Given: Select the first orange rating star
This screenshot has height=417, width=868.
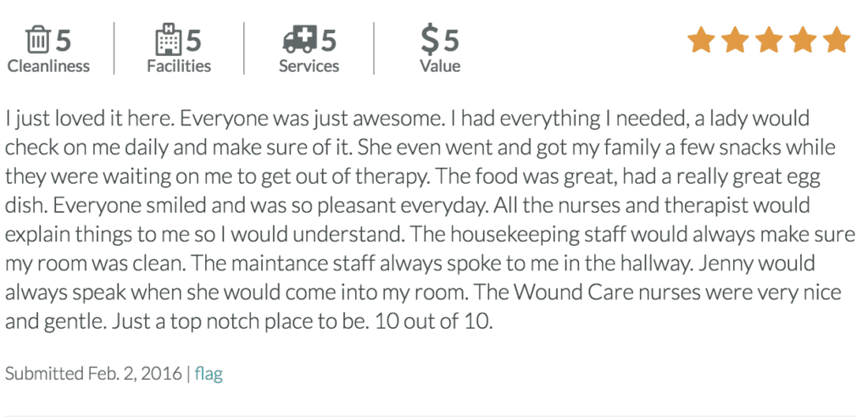Looking at the screenshot, I should [x=701, y=40].
